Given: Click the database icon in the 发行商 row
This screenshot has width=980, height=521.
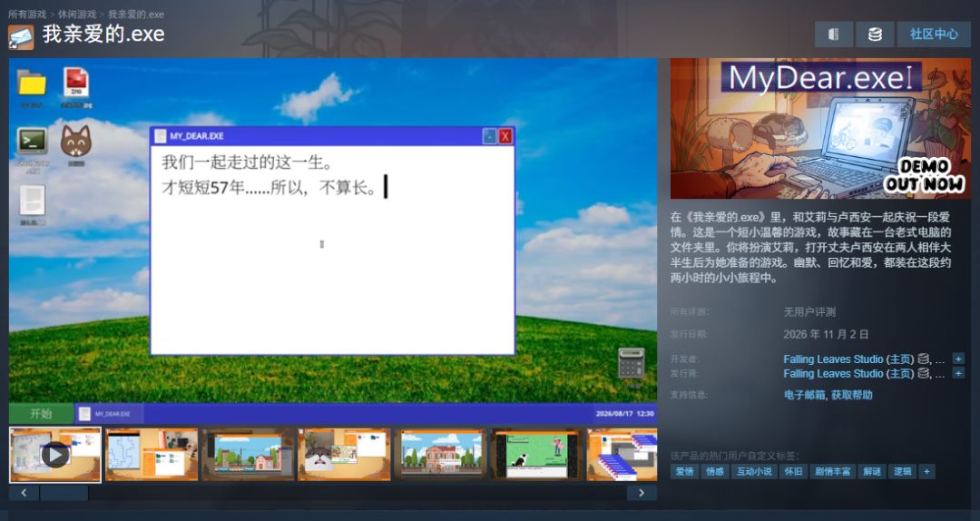Looking at the screenshot, I should (x=923, y=373).
